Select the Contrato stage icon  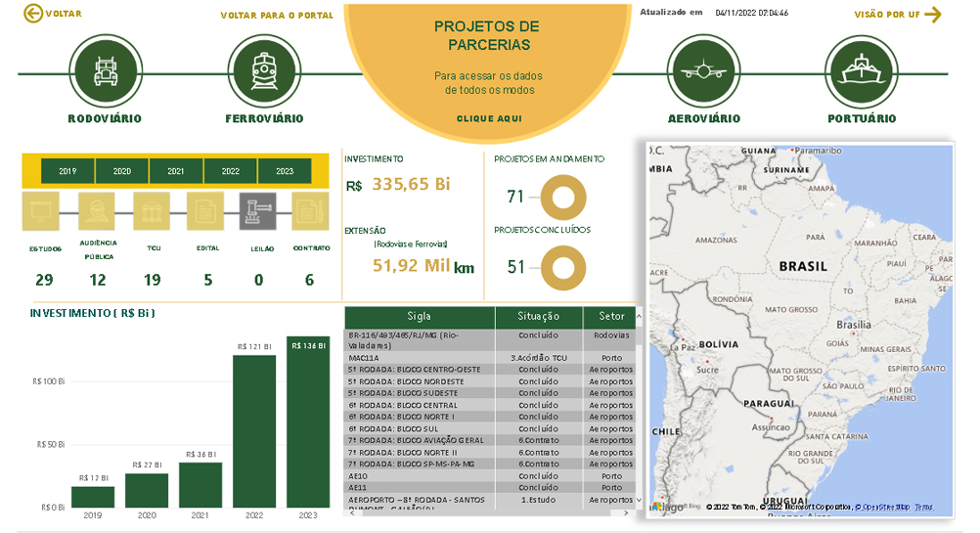(310, 212)
